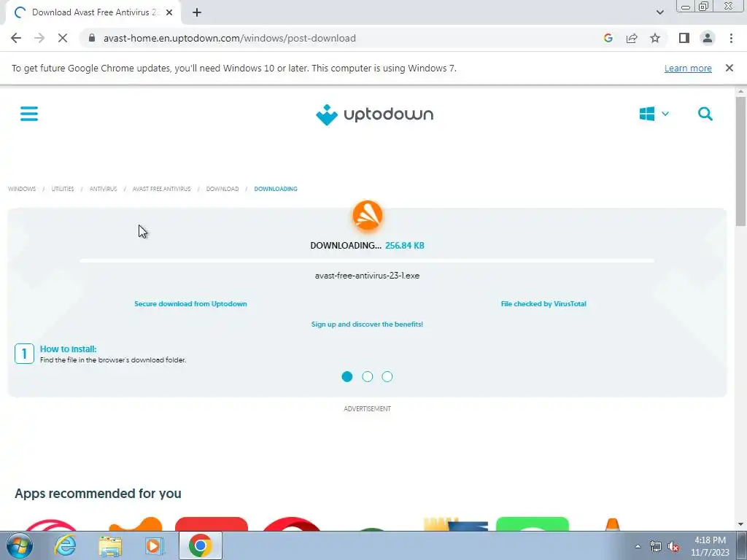Bookmark this tab with star icon
747x560 pixels.
(655, 38)
